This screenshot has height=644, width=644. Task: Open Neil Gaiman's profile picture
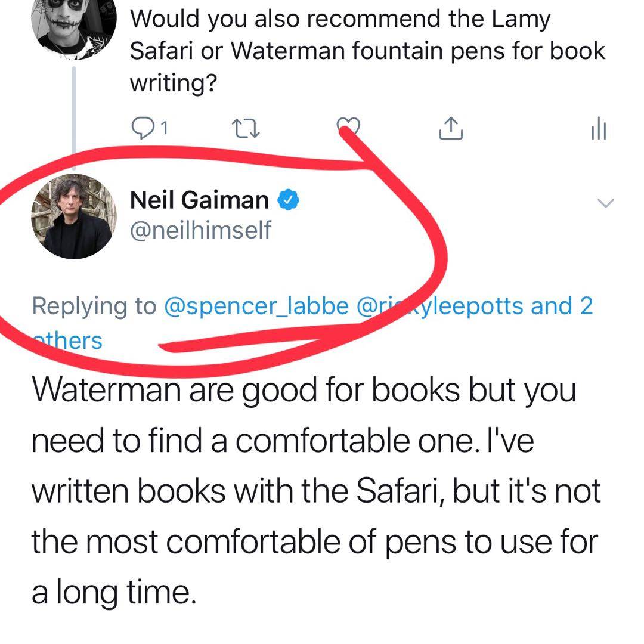click(x=73, y=217)
